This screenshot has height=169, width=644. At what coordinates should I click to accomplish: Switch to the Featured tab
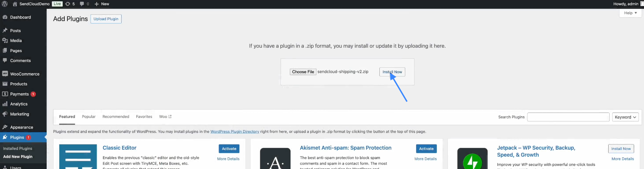[x=67, y=117]
